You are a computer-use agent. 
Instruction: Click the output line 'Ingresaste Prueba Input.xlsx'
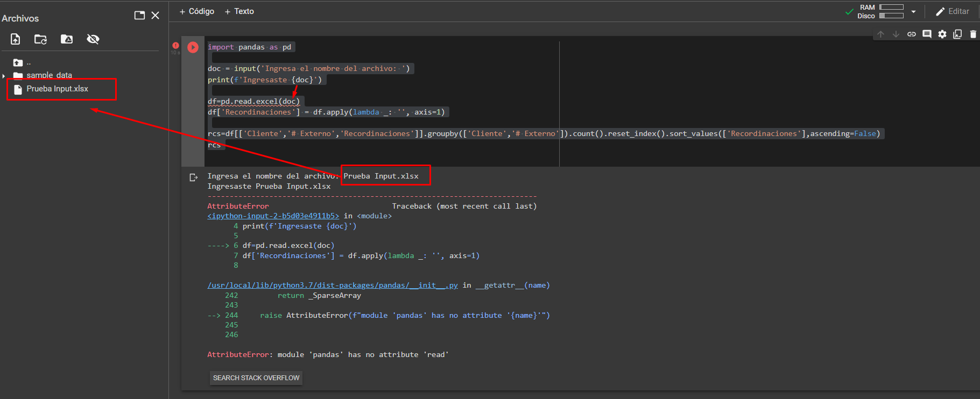269,186
